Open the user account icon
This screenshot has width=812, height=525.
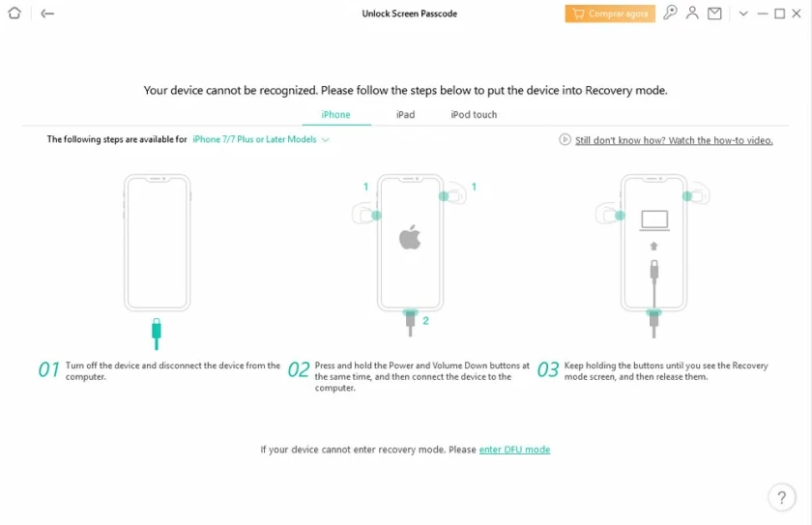tap(692, 13)
